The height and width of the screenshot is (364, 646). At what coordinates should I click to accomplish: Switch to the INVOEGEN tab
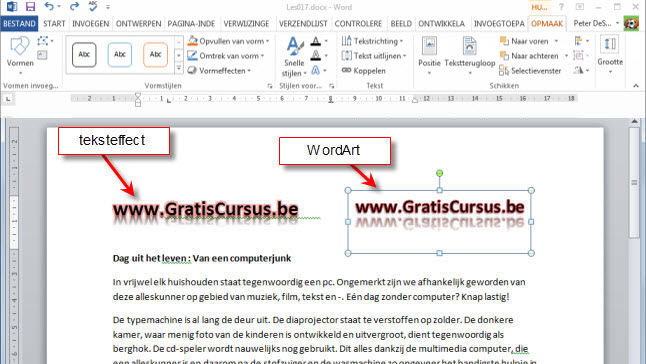pyautogui.click(x=91, y=24)
